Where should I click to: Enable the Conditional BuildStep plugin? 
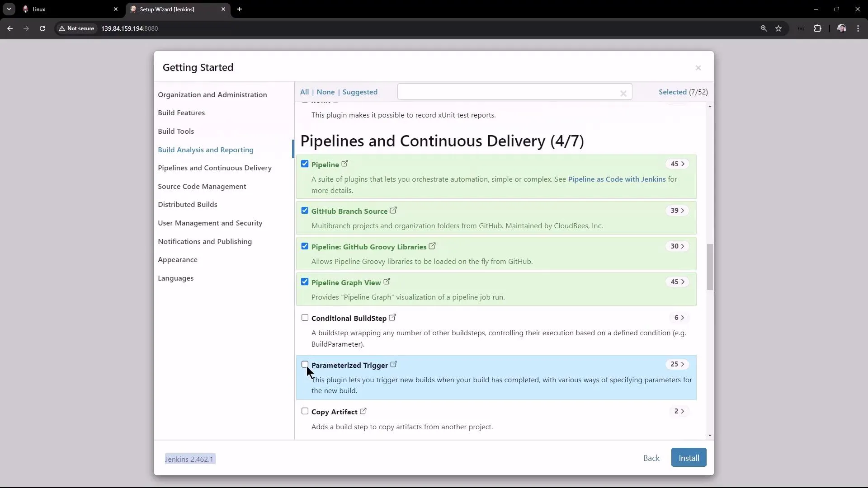point(305,317)
